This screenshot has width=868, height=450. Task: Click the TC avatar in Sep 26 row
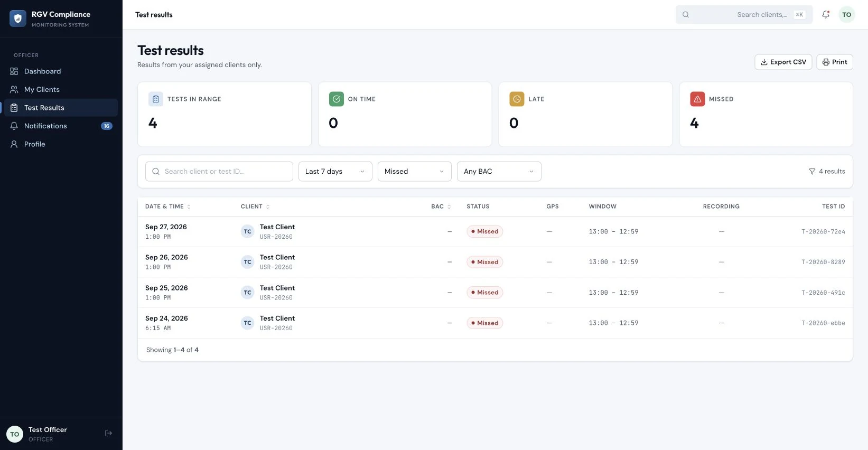coord(248,262)
